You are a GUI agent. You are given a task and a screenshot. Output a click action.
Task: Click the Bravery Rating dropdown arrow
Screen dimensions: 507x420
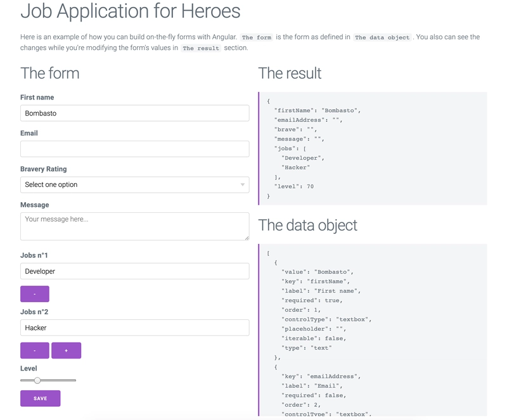coord(243,184)
